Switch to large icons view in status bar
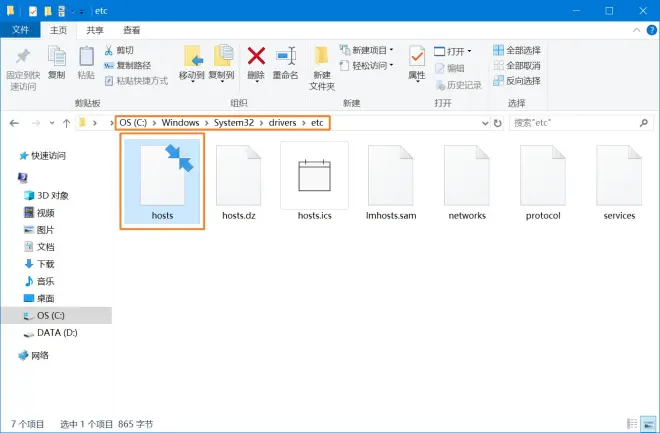 [x=649, y=423]
